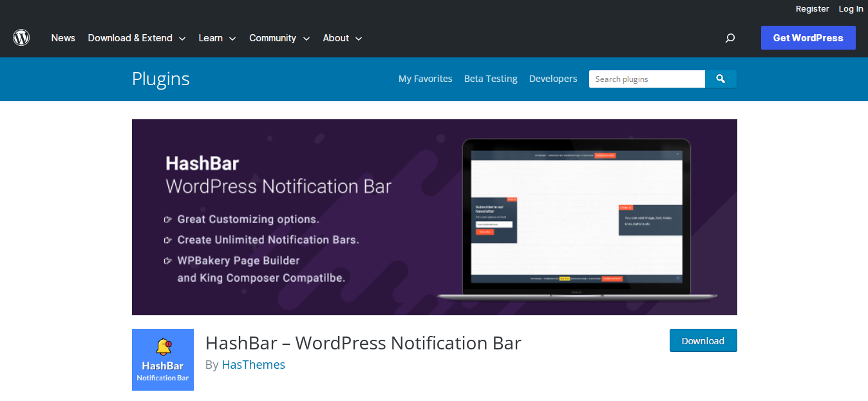
Task: Expand the Community dropdown menu
Action: pyautogui.click(x=279, y=38)
